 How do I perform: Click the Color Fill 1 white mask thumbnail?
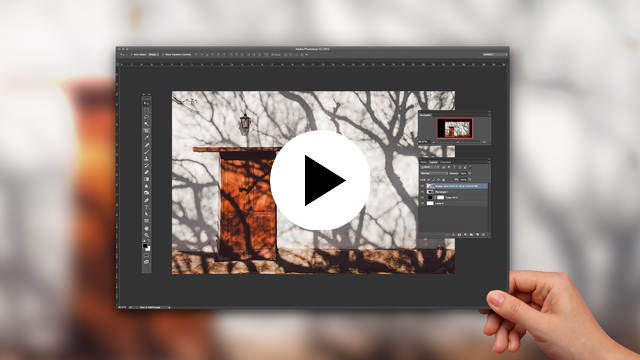coord(441,198)
